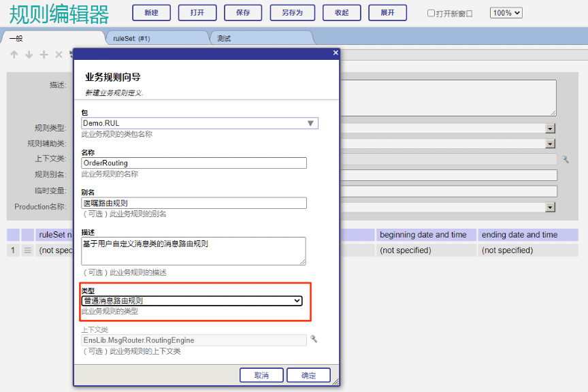This screenshot has width=588, height=392.
Task: Click the row handle icon in ruleSet row 1
Action: (28, 250)
